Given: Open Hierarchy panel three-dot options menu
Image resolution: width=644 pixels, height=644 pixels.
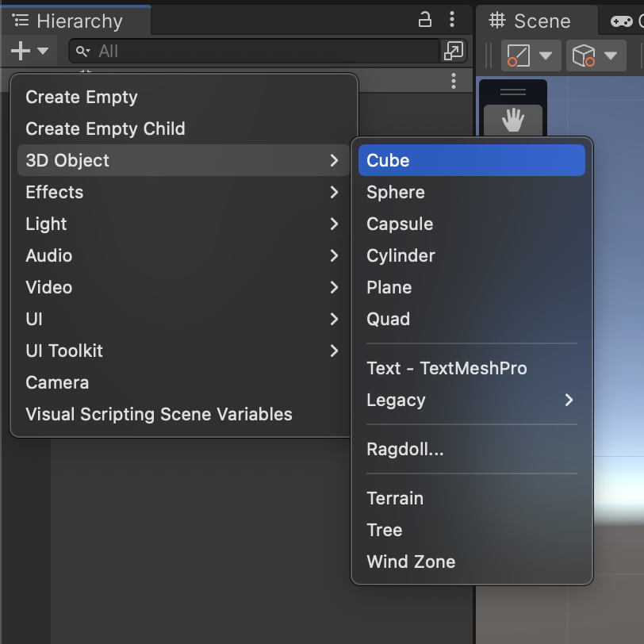Looking at the screenshot, I should [452, 19].
